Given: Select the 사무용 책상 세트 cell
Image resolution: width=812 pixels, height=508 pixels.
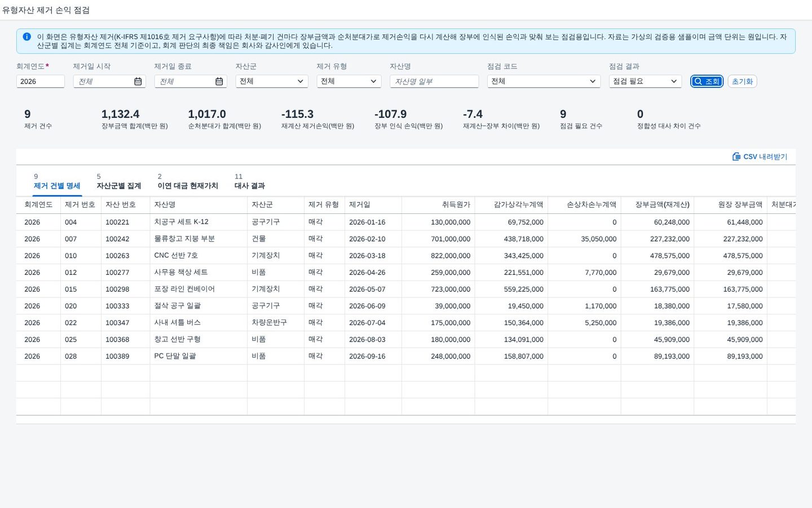Looking at the screenshot, I should pyautogui.click(x=198, y=273).
